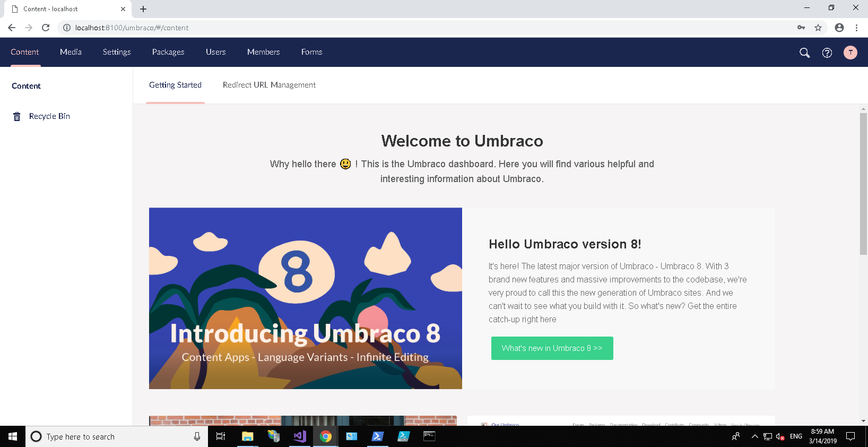Click the Recycle Bin trash icon

tap(17, 117)
